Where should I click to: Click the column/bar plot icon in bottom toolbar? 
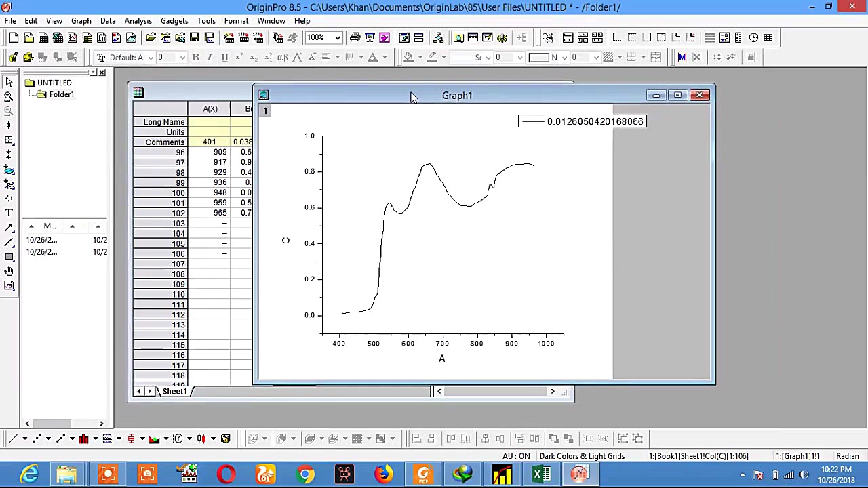click(x=83, y=439)
